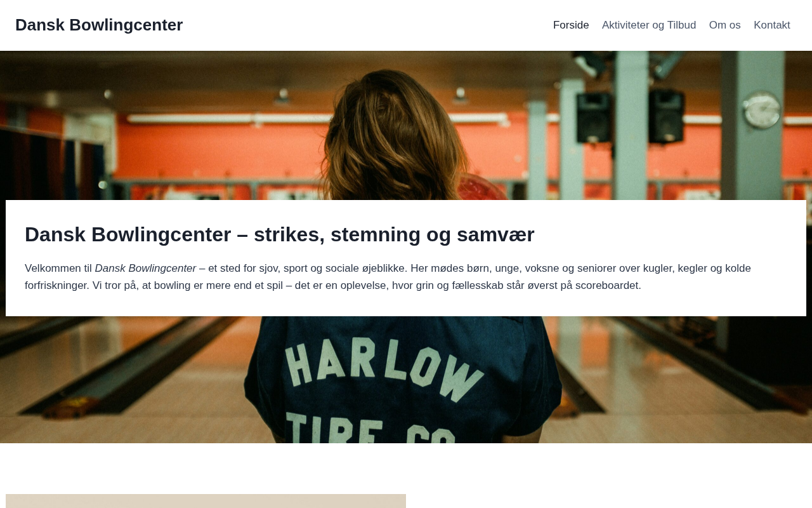The width and height of the screenshot is (812, 508).
Task: Open the Forside navigation link
Action: (x=571, y=25)
